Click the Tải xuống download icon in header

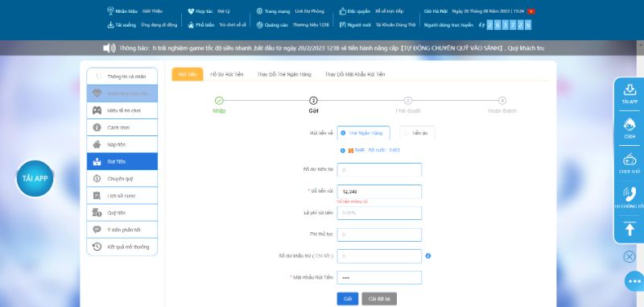(x=110, y=25)
